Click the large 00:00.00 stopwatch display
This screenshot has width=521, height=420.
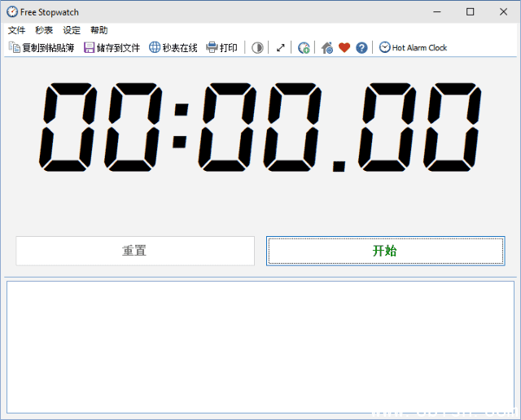tap(260, 126)
